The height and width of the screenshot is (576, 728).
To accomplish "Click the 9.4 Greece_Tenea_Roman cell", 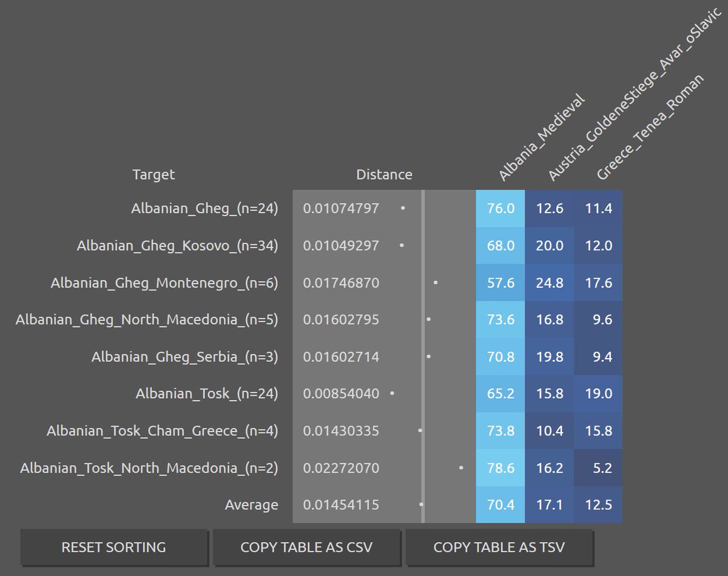I will pos(598,357).
